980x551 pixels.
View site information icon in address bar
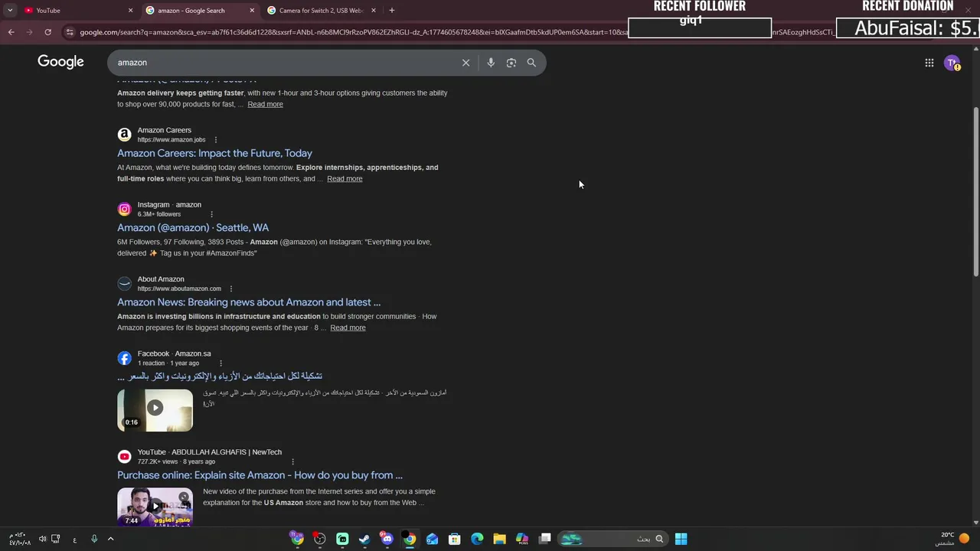click(70, 32)
